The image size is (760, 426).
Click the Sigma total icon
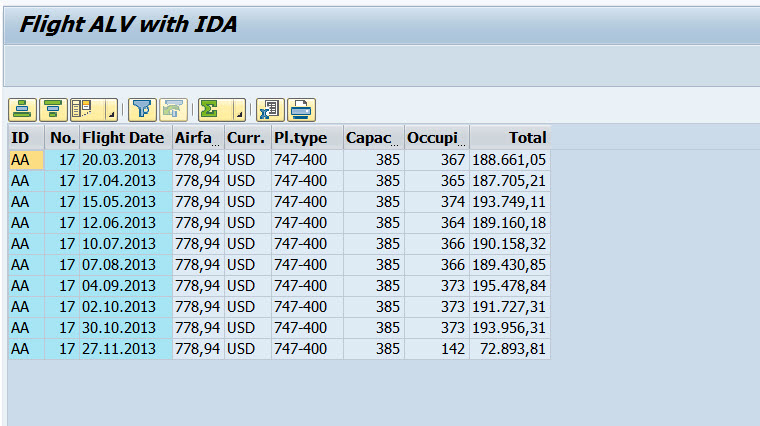[209, 109]
